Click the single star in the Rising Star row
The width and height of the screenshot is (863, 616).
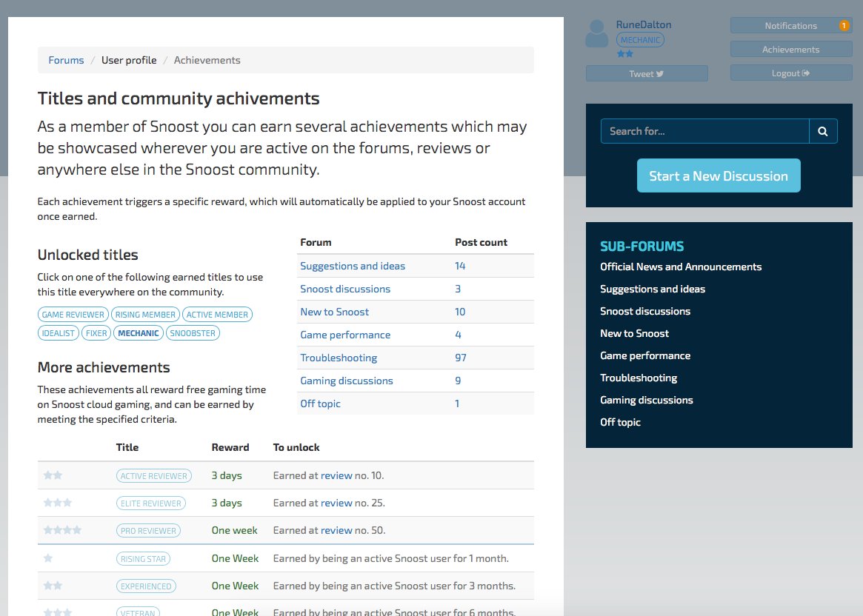pyautogui.click(x=48, y=558)
